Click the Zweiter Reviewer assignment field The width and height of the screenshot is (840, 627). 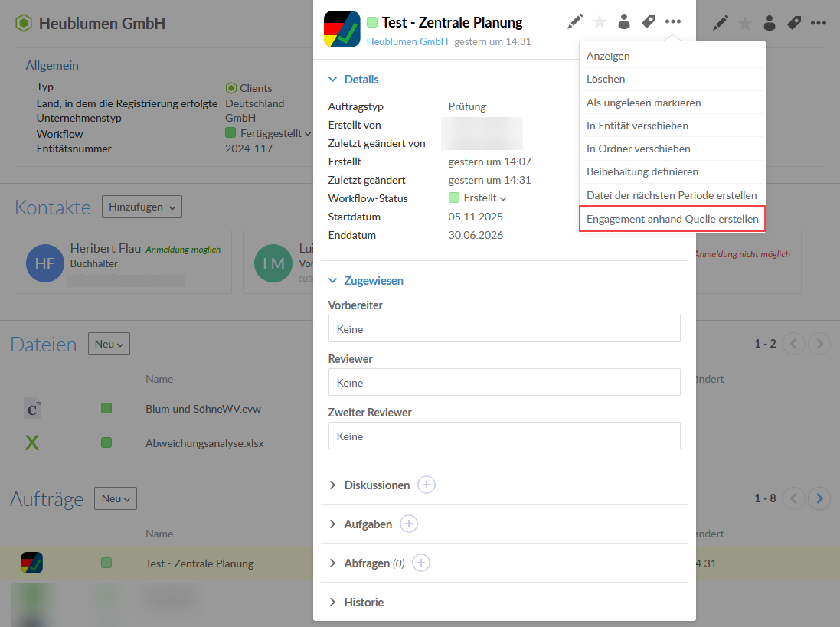[x=504, y=436]
